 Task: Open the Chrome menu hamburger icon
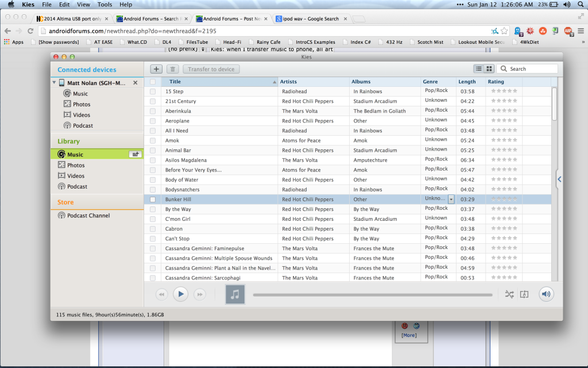pos(581,31)
